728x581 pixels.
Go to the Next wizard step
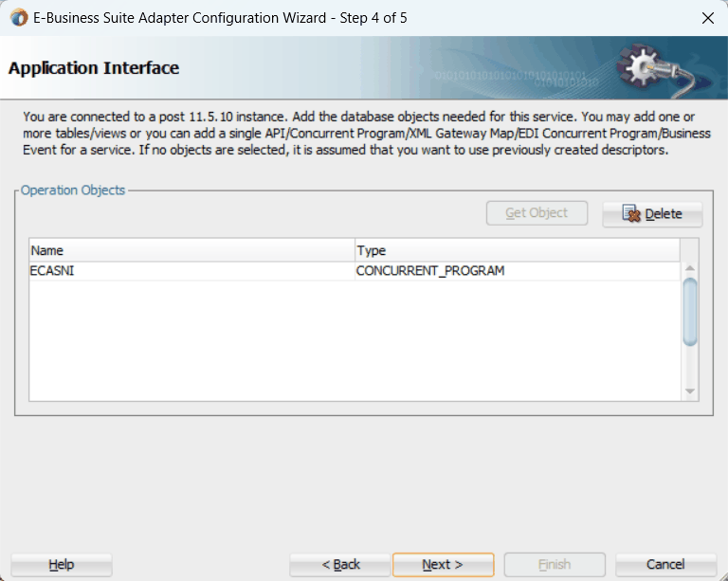tap(443, 564)
